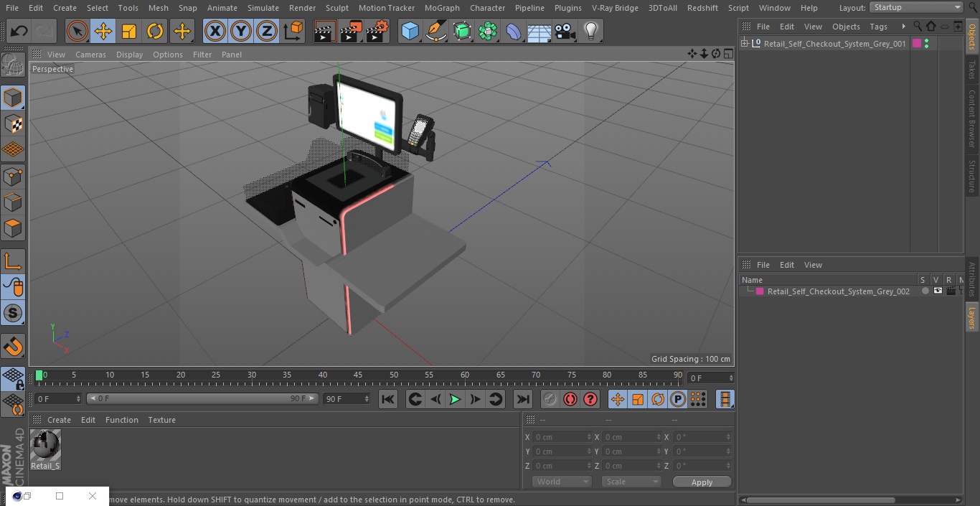Expand the Tags menu arrow
The image size is (980, 506).
[x=903, y=27]
